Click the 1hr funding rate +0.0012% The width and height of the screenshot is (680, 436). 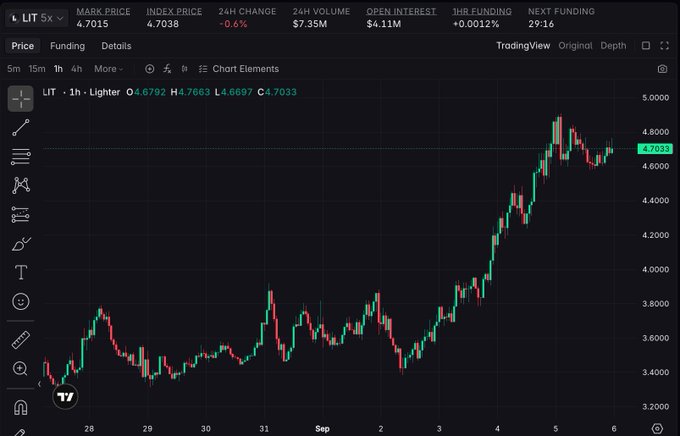pyautogui.click(x=476, y=24)
